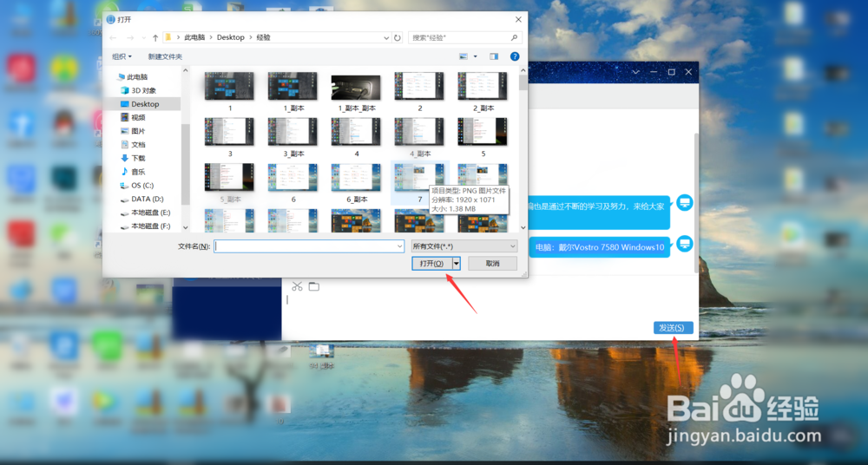Select the thumbnail named 3
868x465 pixels.
point(230,137)
